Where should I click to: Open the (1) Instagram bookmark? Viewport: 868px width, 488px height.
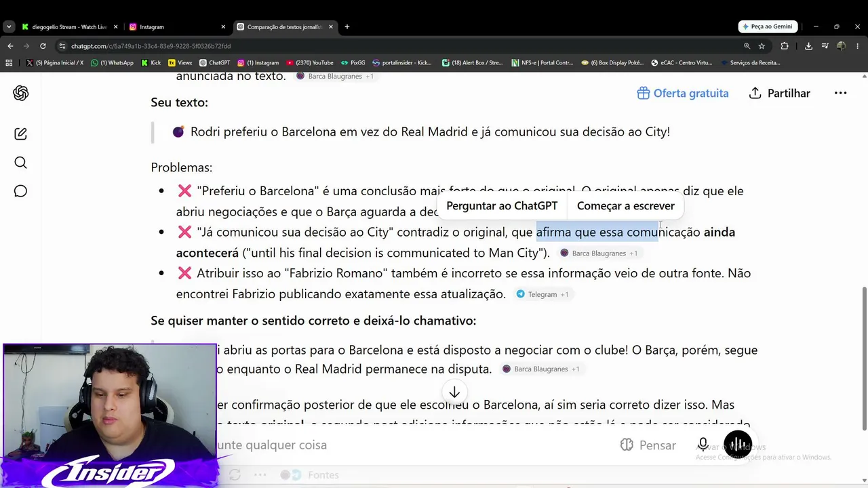258,63
